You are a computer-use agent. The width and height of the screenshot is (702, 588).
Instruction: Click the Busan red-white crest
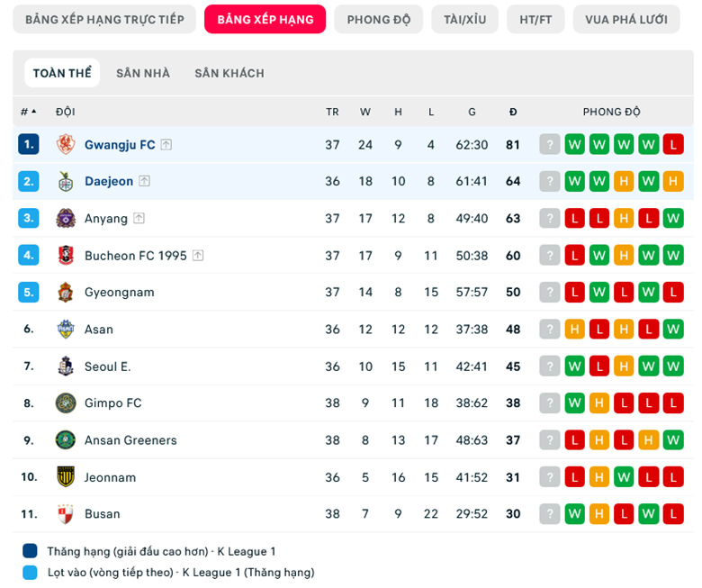[66, 513]
